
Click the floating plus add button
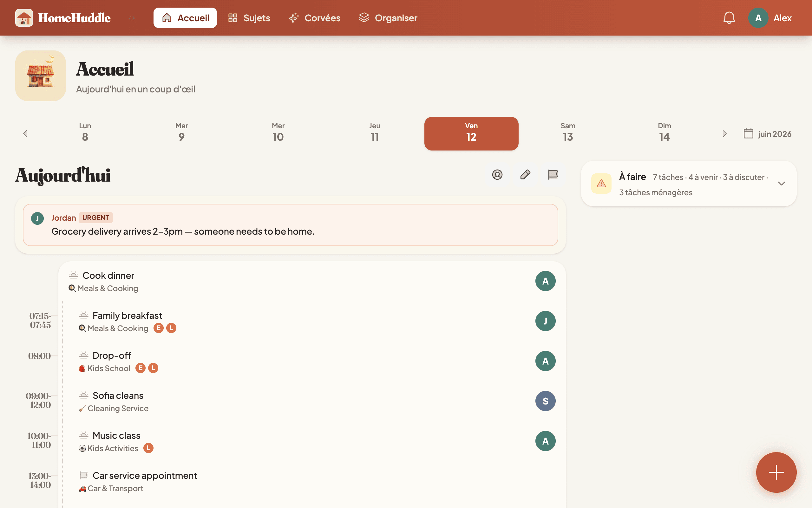[776, 472]
